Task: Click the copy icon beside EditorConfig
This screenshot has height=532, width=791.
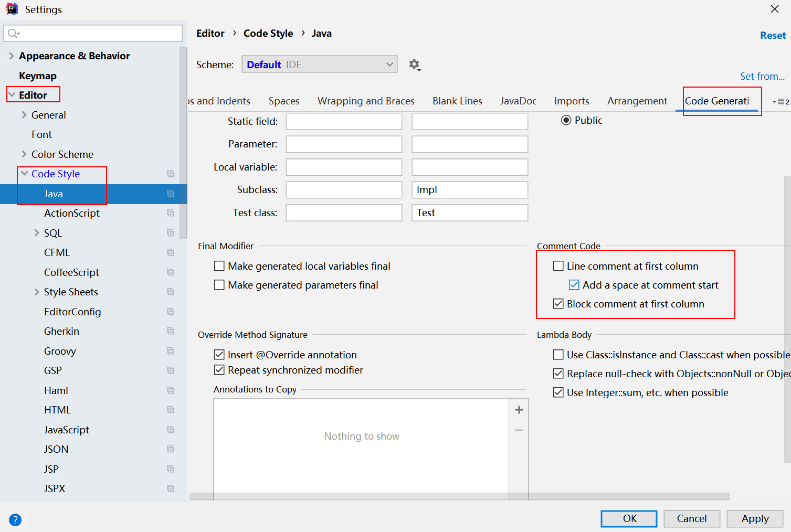Action: [x=171, y=312]
